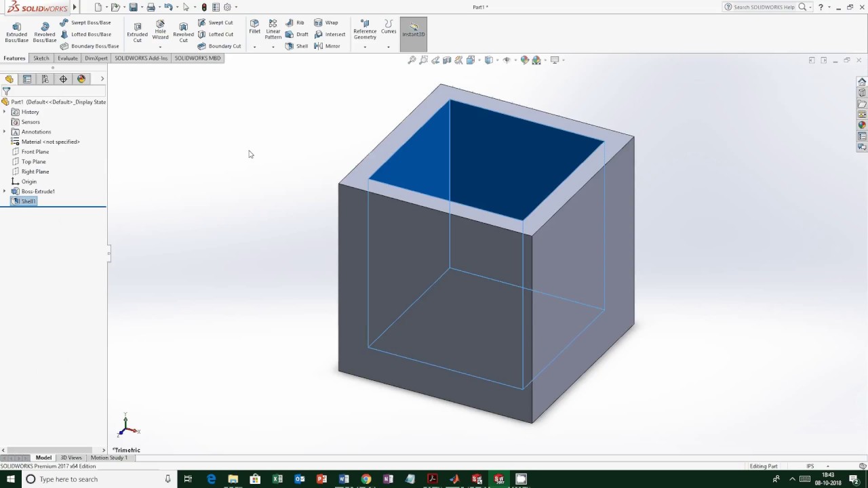This screenshot has width=868, height=488.
Task: Open Excel from the Windows taskbar
Action: (277, 479)
